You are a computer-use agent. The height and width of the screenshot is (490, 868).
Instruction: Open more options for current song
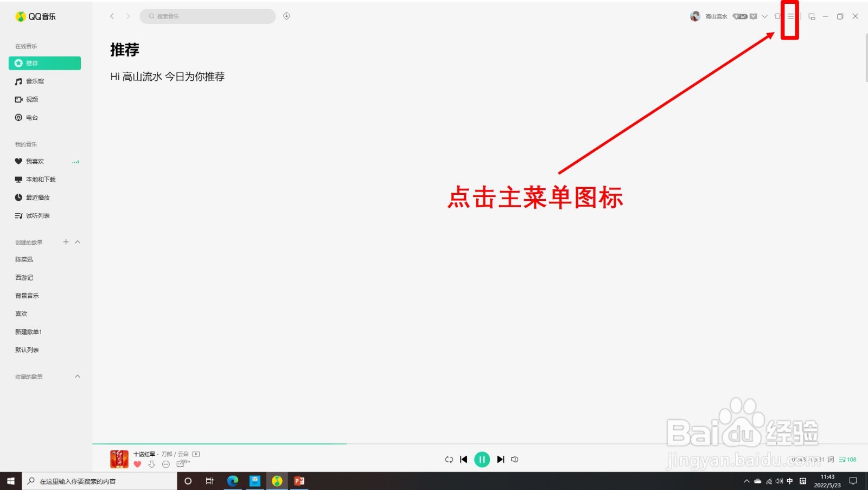pos(166,464)
